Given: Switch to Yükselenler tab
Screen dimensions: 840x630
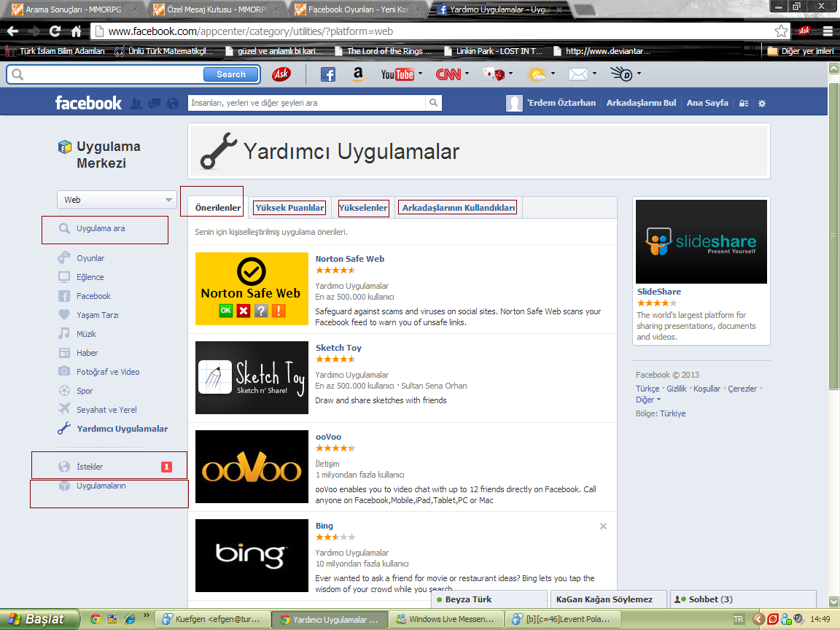Looking at the screenshot, I should coord(363,208).
